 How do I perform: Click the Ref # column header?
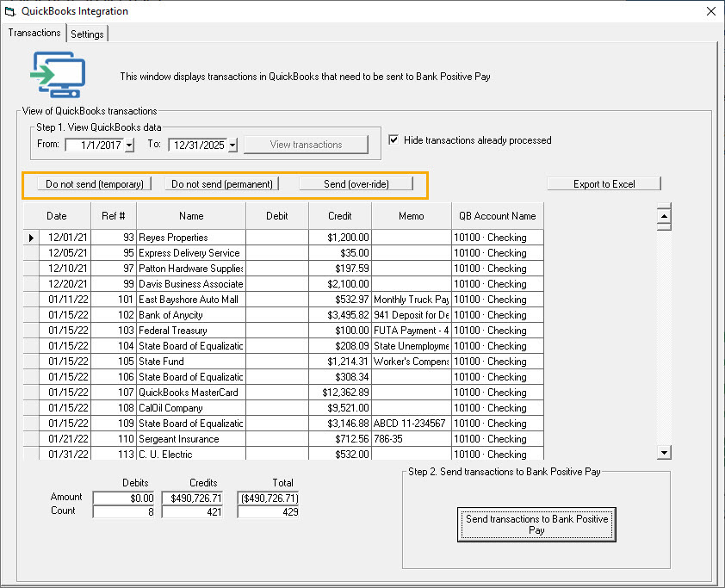[x=114, y=216]
